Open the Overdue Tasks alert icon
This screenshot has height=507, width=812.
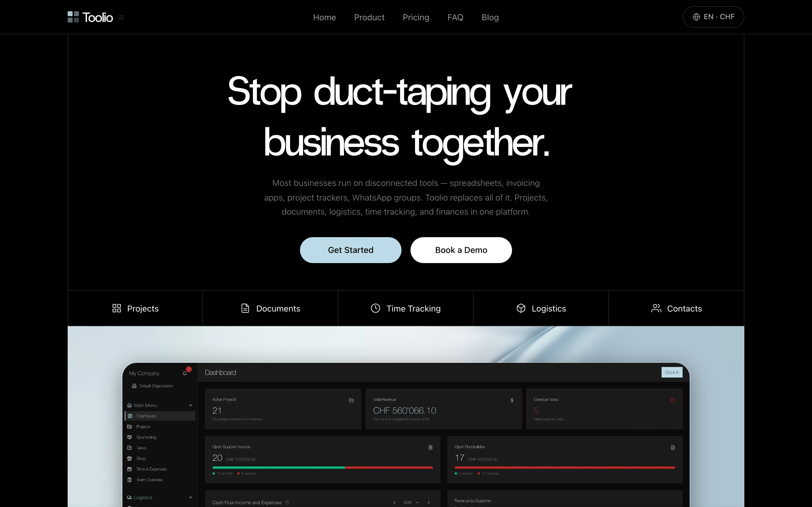[673, 400]
